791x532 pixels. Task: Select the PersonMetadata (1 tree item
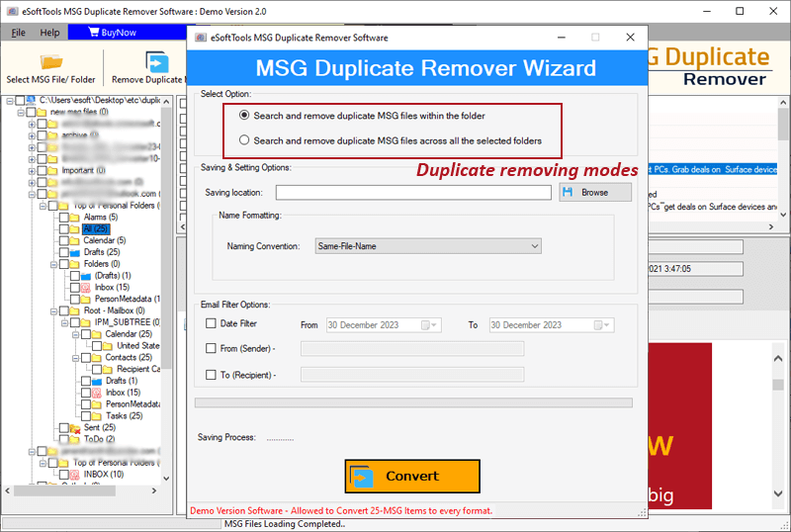(x=128, y=299)
